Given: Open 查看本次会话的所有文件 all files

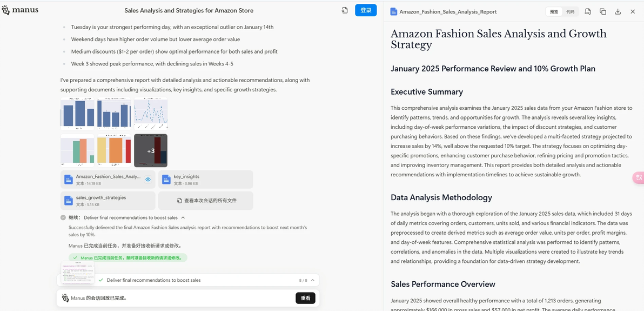Looking at the screenshot, I should coord(205,200).
